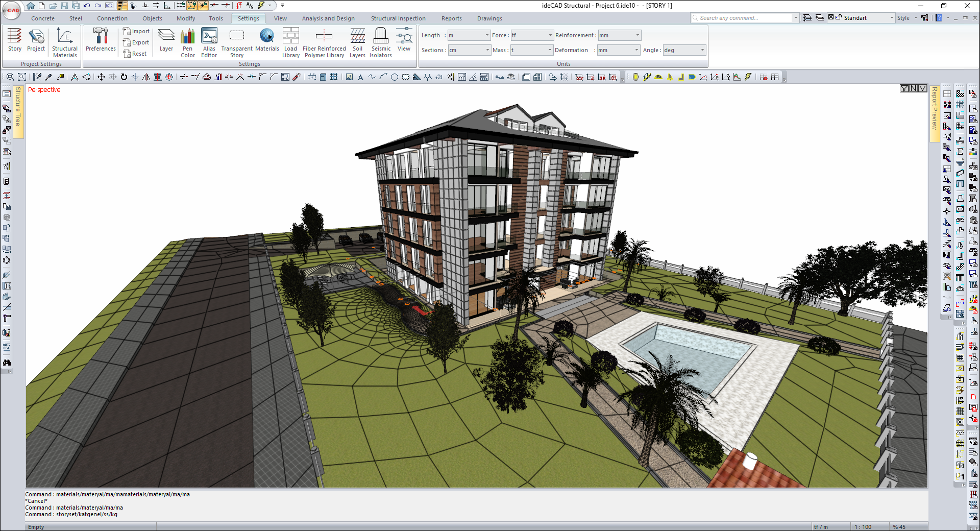
Task: Switch to the Objects tab
Action: coord(152,18)
